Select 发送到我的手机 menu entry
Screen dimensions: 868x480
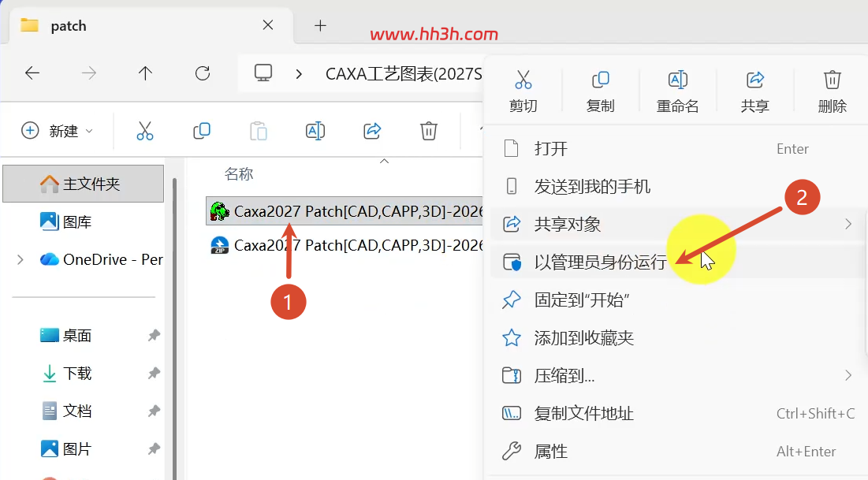676,187
